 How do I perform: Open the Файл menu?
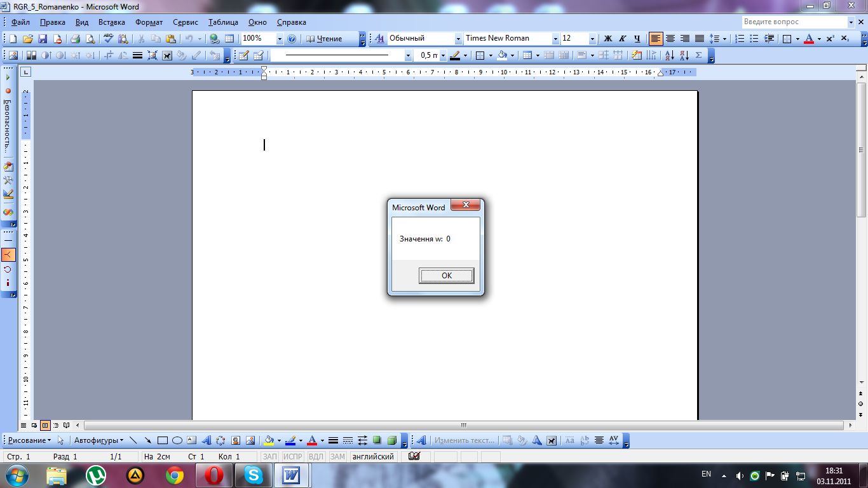[20, 22]
